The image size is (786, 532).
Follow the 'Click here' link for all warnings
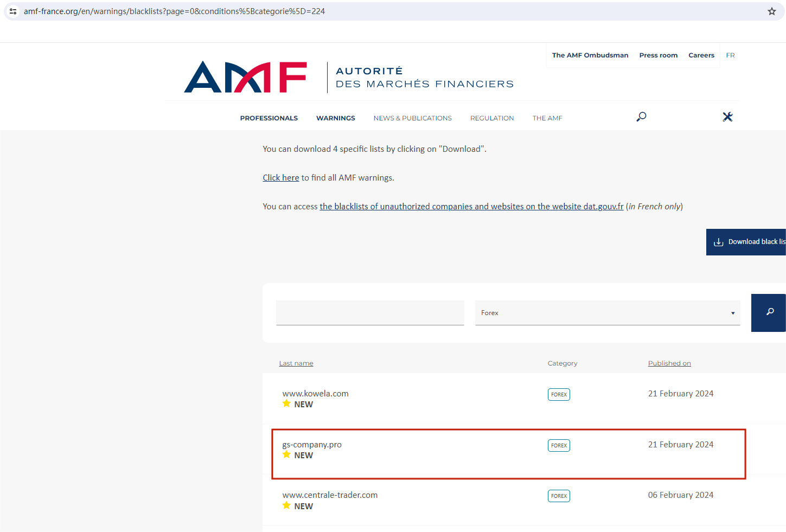281,178
